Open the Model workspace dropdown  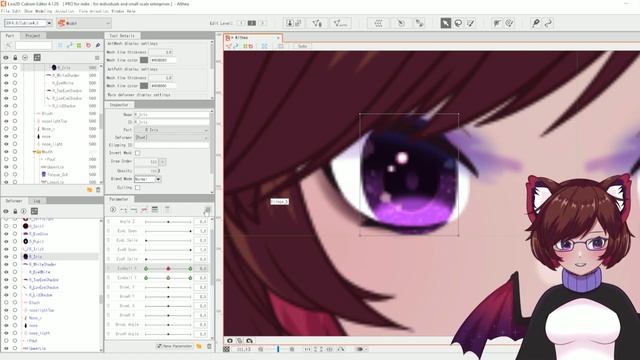click(x=84, y=23)
